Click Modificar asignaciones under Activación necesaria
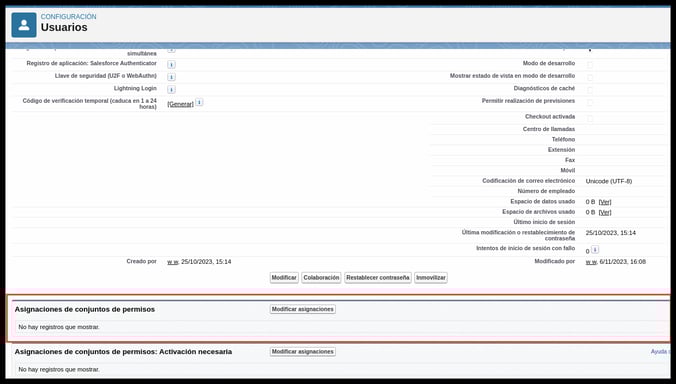 pos(303,352)
